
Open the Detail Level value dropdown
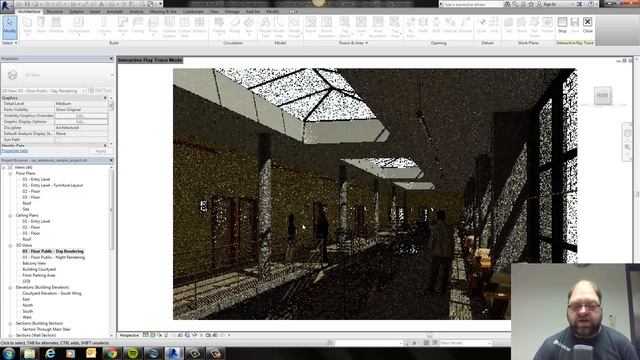(81, 104)
